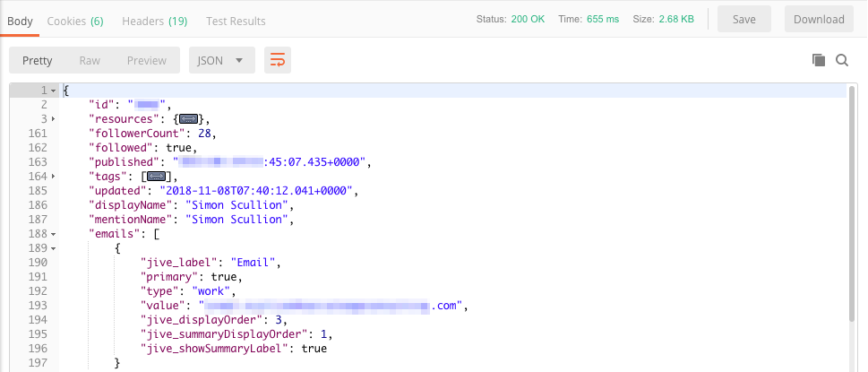Screen dimensions: 868x372
Task: Click the Download button
Action: coord(819,20)
